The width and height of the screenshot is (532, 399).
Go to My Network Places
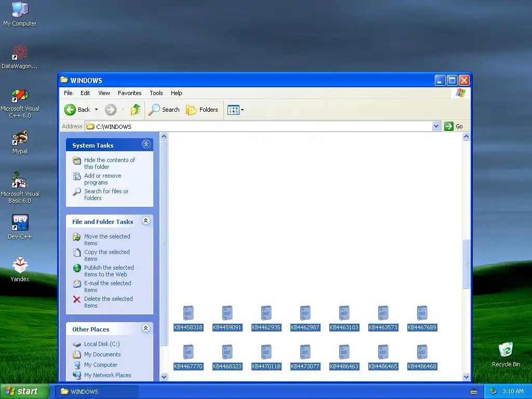coord(108,375)
